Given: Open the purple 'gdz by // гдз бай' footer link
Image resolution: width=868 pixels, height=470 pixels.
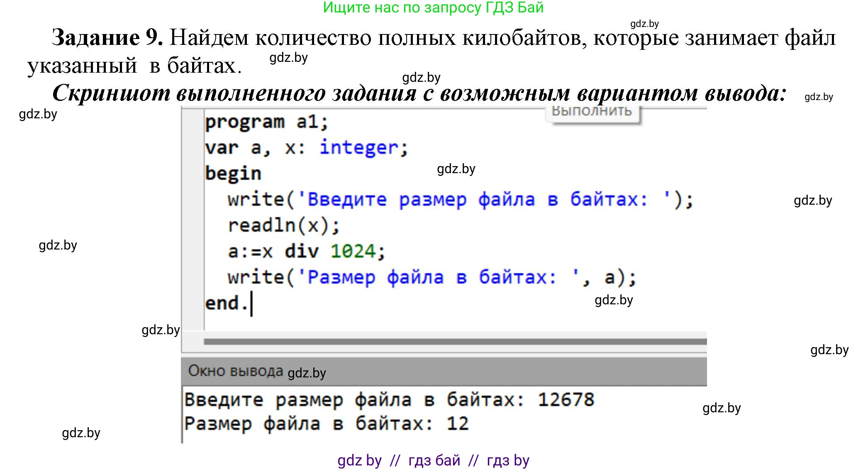Looking at the screenshot, I should (433, 460).
